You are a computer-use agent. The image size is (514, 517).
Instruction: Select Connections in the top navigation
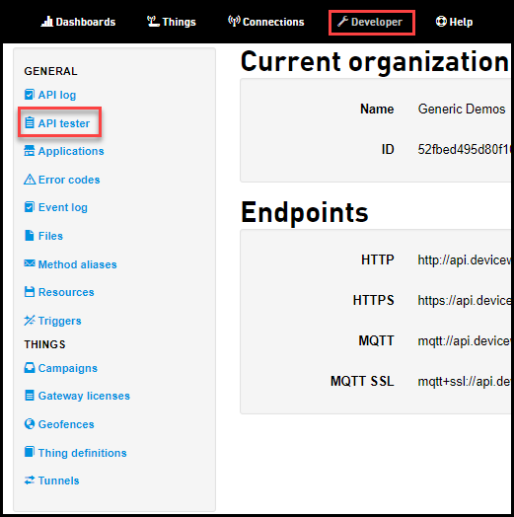tap(266, 22)
